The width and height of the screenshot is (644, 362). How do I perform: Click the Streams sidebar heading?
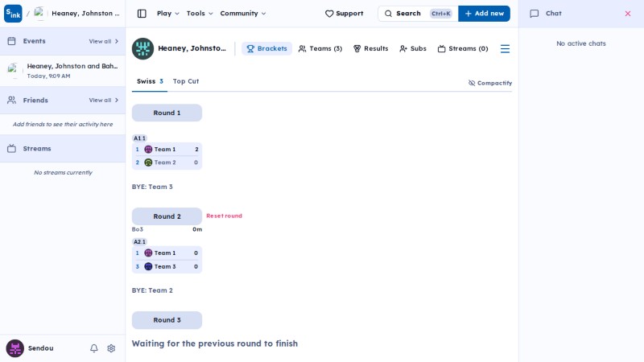point(37,149)
